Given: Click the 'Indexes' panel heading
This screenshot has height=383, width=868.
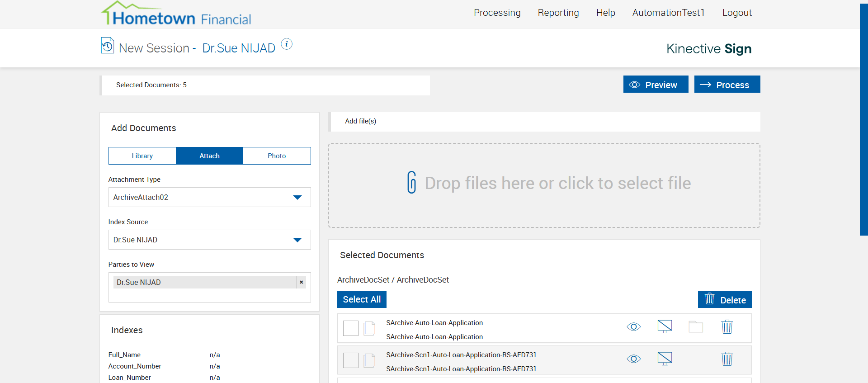Looking at the screenshot, I should [x=127, y=330].
